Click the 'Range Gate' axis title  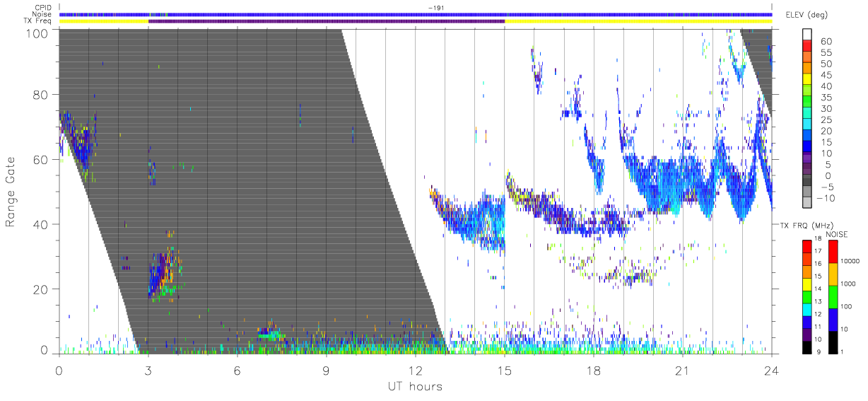coord(11,191)
